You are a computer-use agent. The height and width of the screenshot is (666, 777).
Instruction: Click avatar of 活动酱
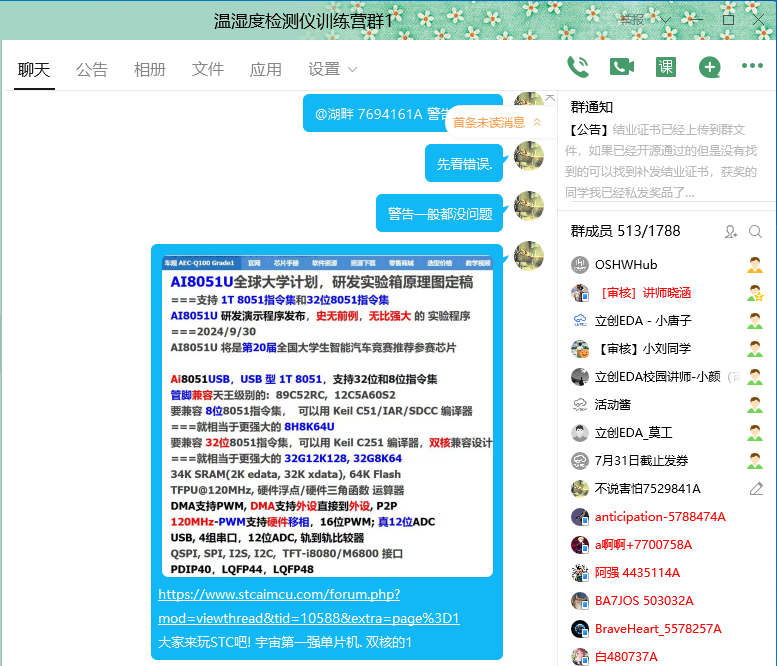pos(580,405)
